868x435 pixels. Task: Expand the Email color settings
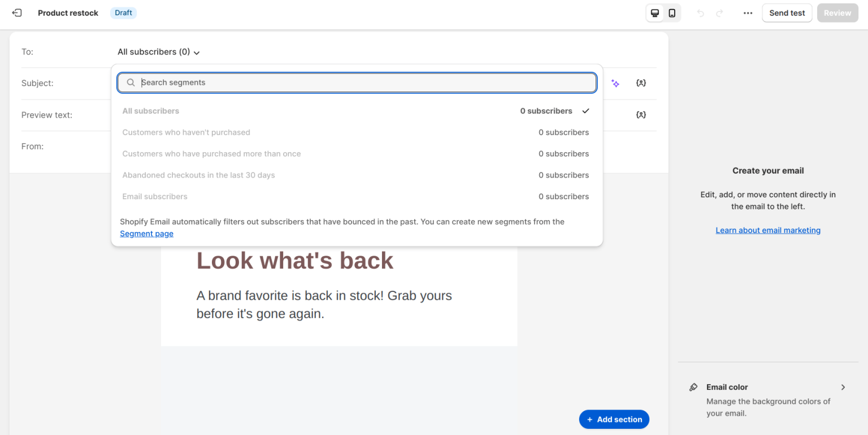coord(842,387)
